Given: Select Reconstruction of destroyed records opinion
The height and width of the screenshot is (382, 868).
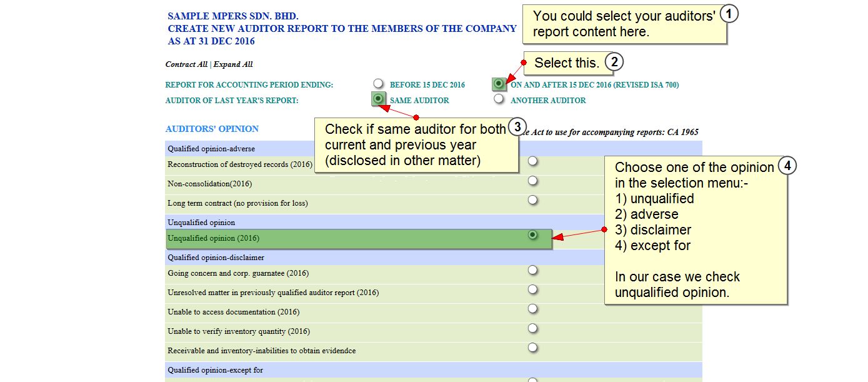Looking at the screenshot, I should (532, 161).
